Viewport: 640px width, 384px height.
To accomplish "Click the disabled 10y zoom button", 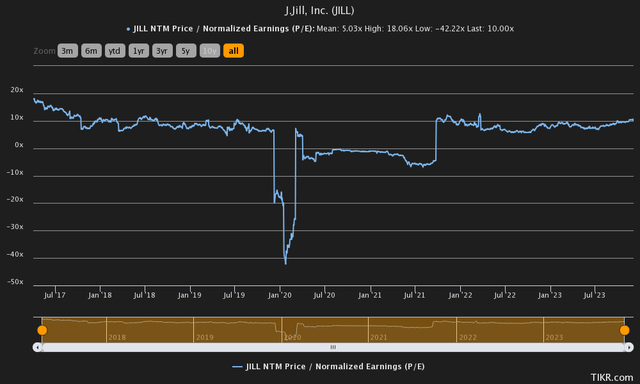I will click(x=210, y=51).
